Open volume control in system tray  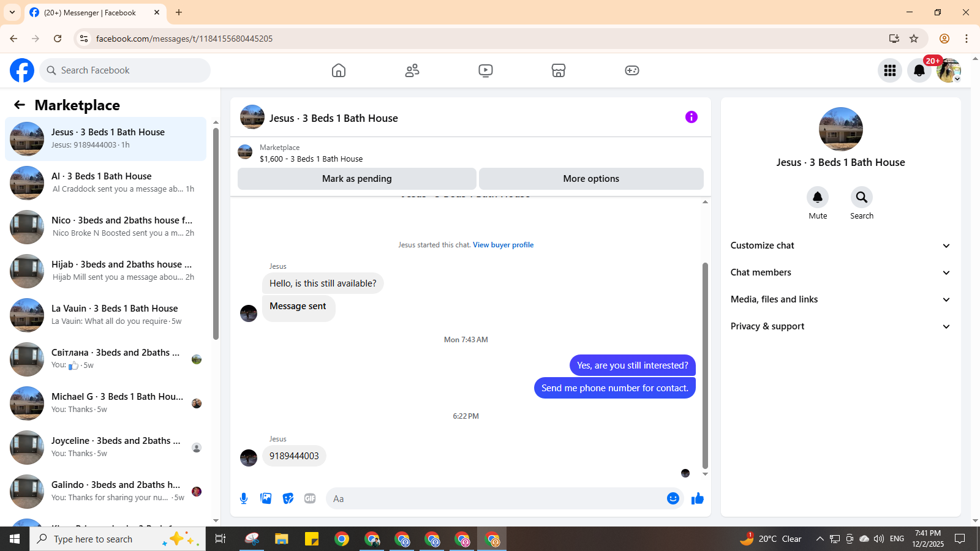(879, 539)
